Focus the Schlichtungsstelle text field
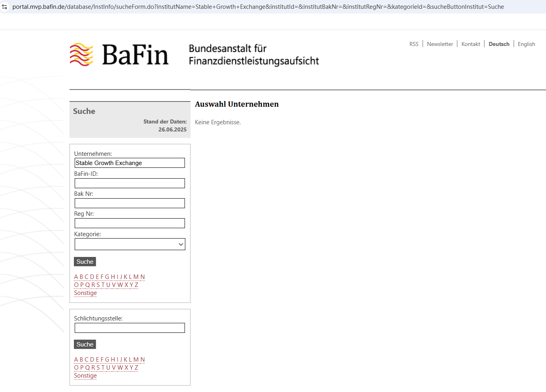This screenshot has height=392, width=546. (x=130, y=328)
